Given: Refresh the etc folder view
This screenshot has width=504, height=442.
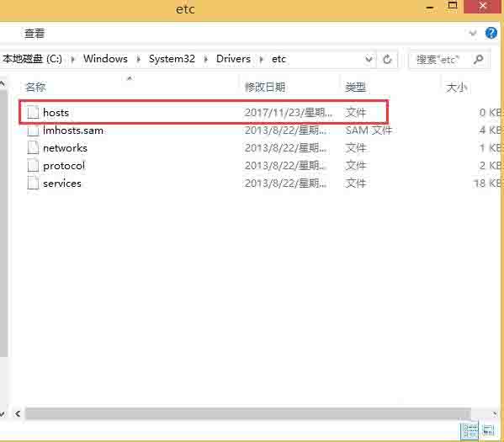Looking at the screenshot, I should 387,60.
